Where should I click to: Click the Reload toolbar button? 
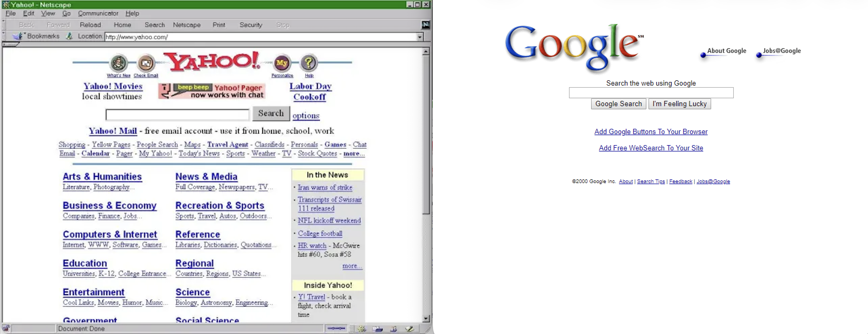90,24
